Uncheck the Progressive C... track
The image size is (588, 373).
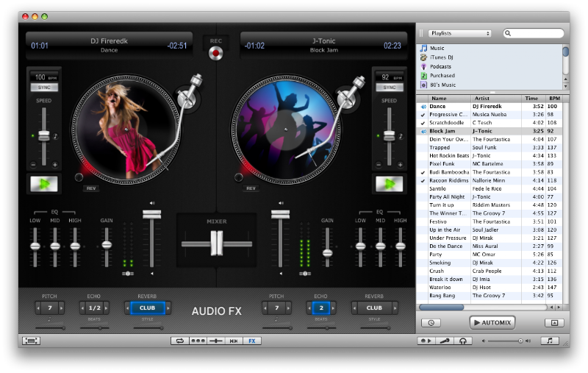point(423,115)
